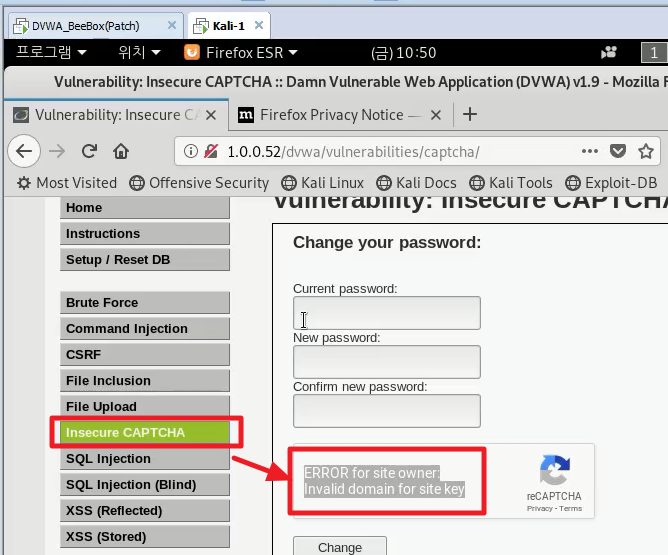This screenshot has height=555, width=668.
Task: Open the Firefox home page icon
Action: point(121,151)
